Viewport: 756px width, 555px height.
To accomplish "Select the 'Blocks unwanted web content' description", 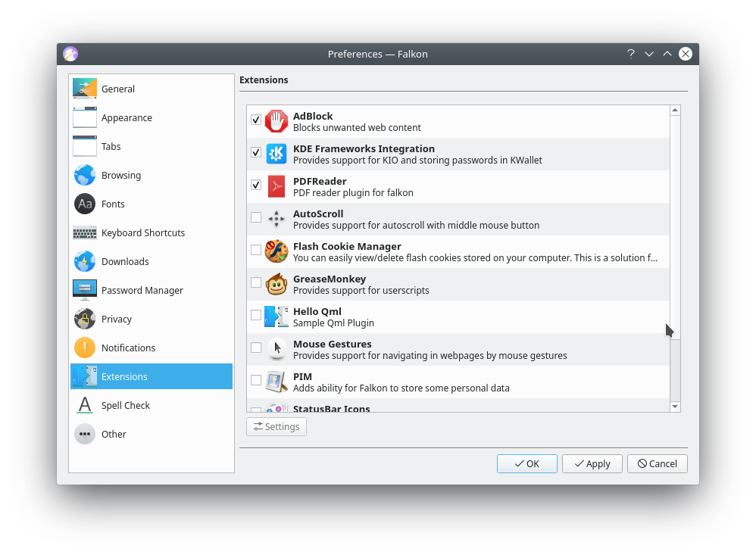I will coord(357,128).
